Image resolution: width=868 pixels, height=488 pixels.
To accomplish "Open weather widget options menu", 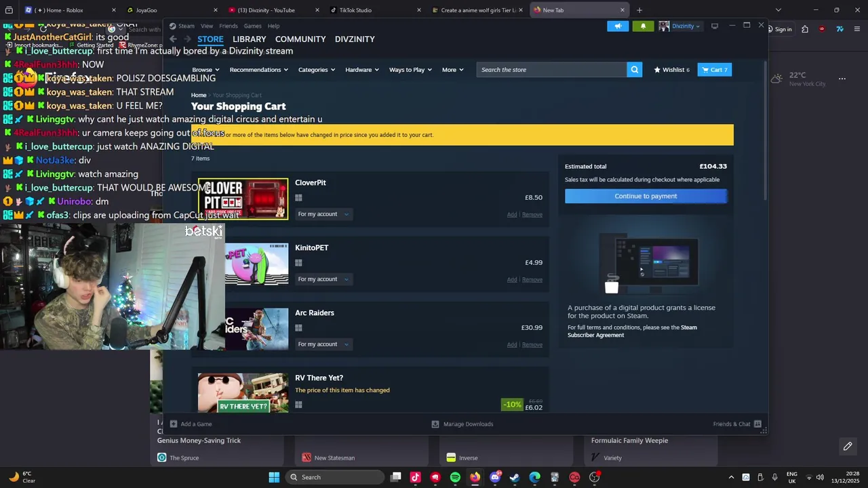I will [x=842, y=79].
